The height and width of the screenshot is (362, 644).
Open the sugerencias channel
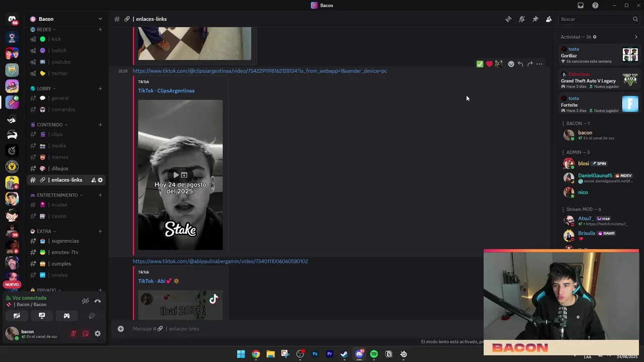click(x=66, y=241)
